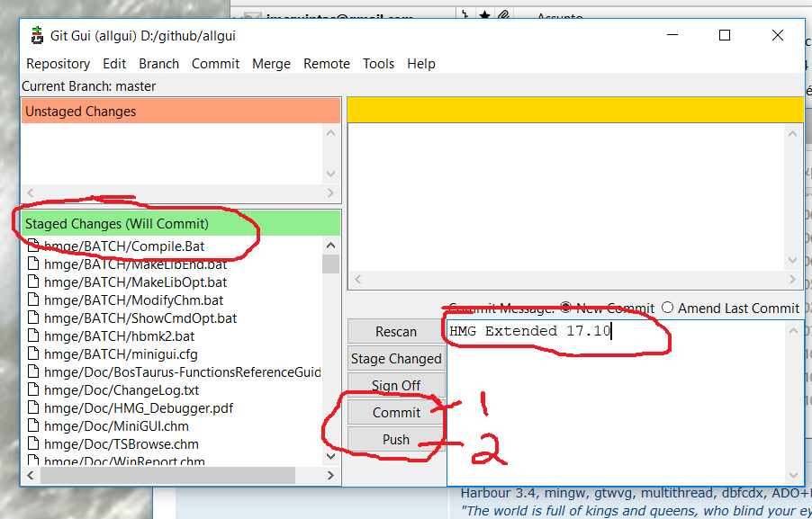
Task: Select the New Commit radio button
Action: click(x=566, y=308)
